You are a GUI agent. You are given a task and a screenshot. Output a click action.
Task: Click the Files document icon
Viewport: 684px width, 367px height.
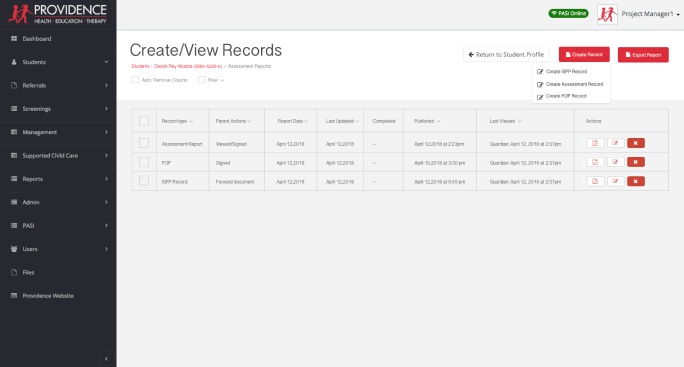coord(14,272)
